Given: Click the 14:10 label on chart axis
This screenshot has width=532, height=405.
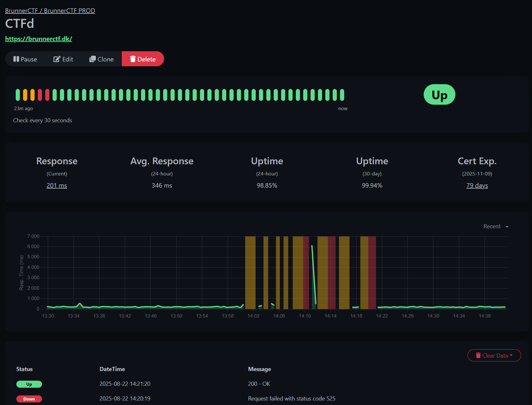Looking at the screenshot, I should coord(305,316).
